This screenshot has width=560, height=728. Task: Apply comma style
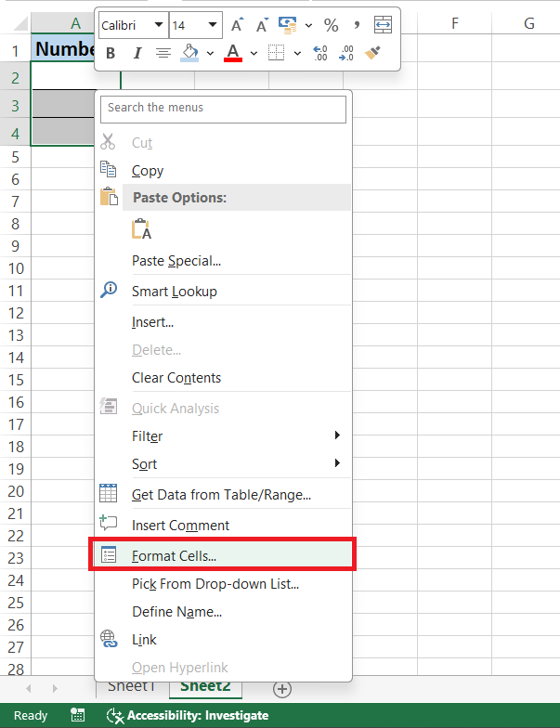(x=357, y=24)
